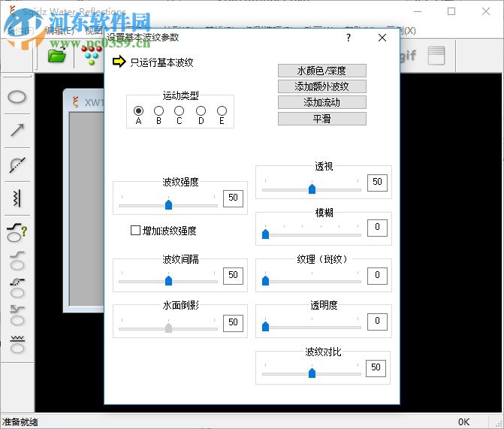Viewport: 504px width, 429px height.
Task: Click the 添加流动 button
Action: tap(321, 102)
